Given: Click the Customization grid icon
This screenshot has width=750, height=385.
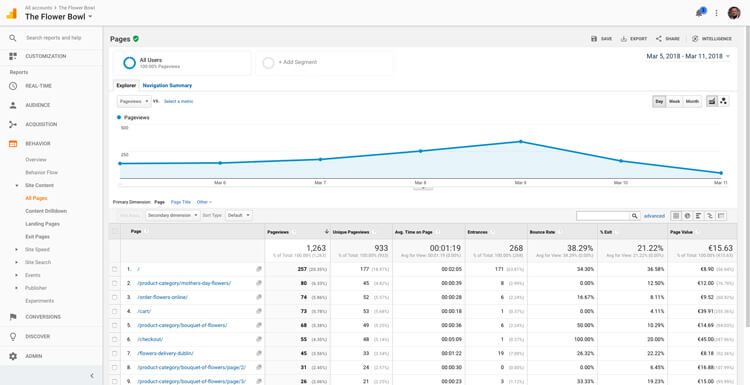Looking at the screenshot, I should pos(13,56).
